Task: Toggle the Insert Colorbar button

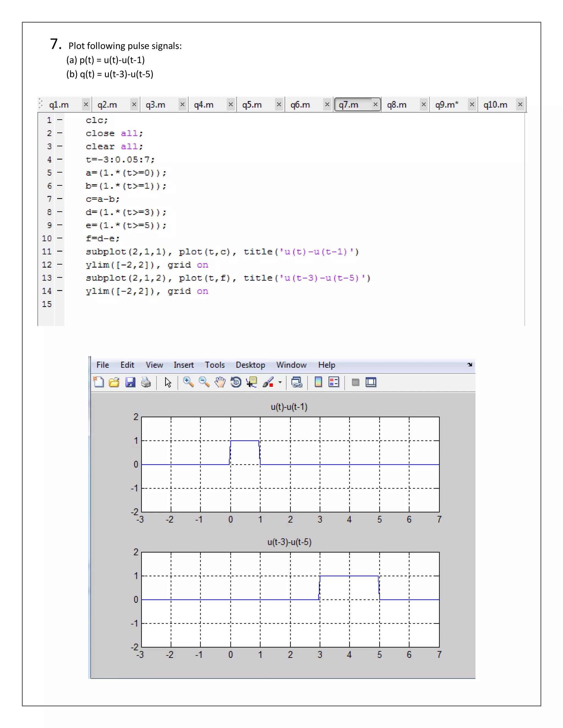Action: click(x=318, y=382)
